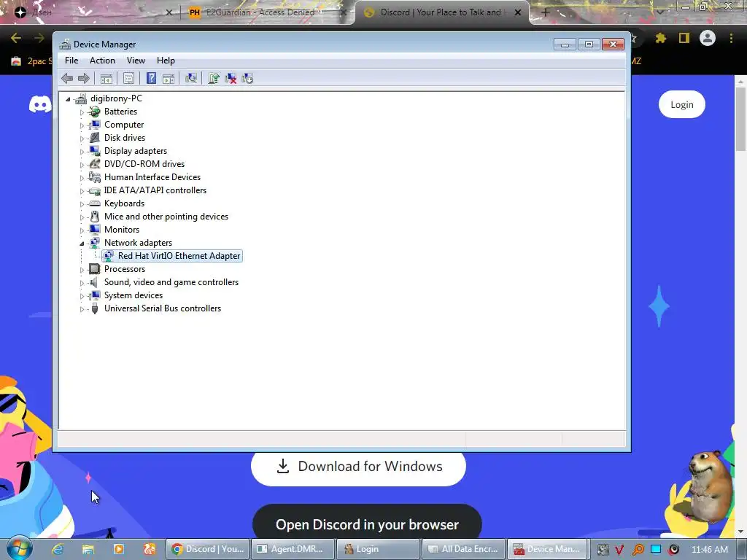Select the Disk drives category icon

(x=95, y=138)
